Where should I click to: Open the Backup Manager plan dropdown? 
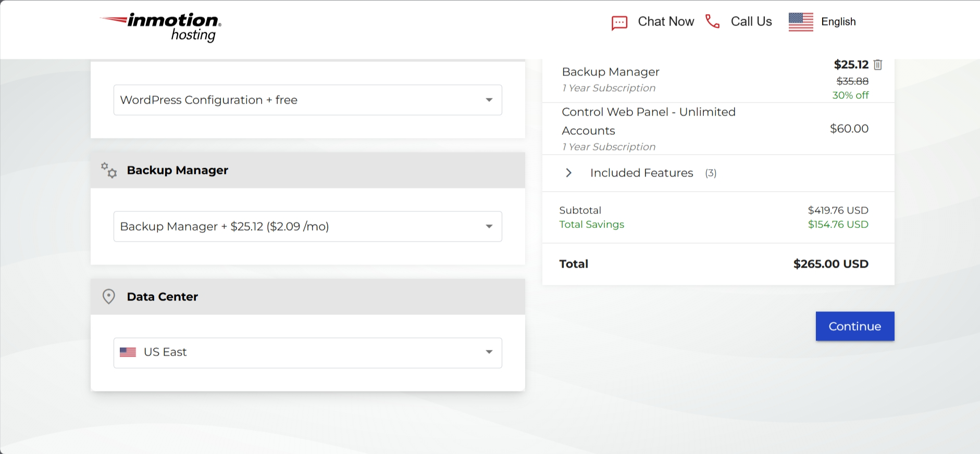[308, 226]
